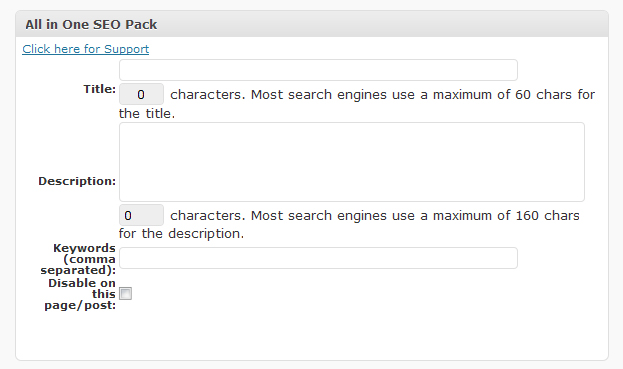623x369 pixels.
Task: Focus the Keywords comma separated input field
Action: [x=318, y=258]
